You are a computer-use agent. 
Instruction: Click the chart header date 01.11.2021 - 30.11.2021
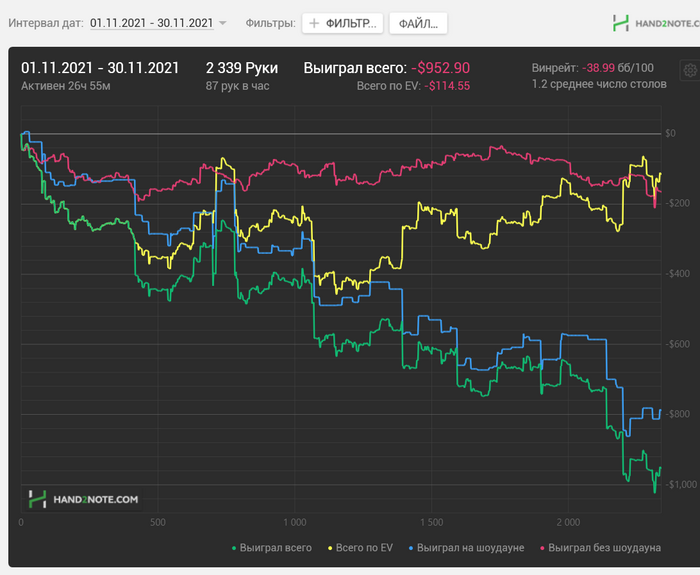click(x=100, y=68)
